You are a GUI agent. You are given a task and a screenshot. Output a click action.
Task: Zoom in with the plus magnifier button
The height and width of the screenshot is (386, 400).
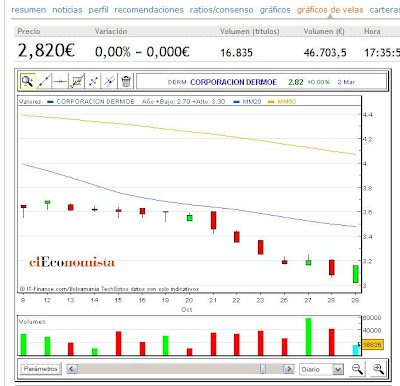tap(378, 369)
